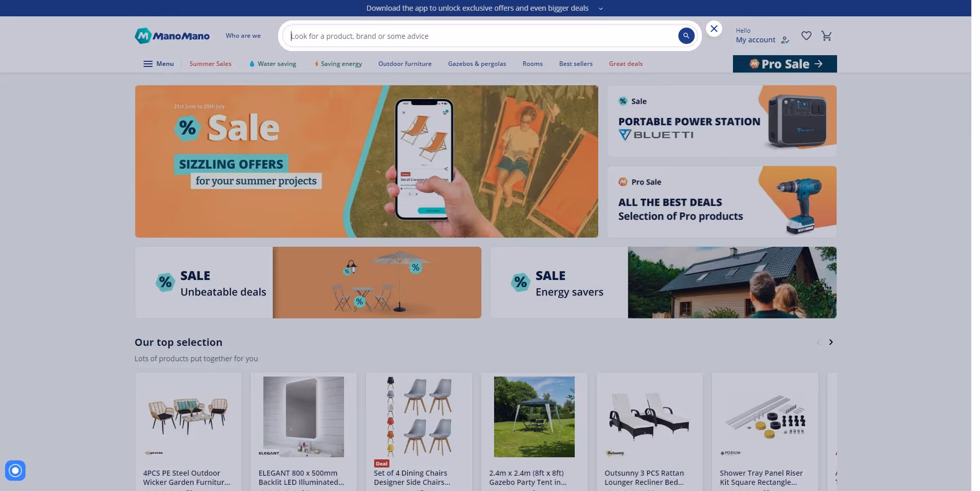This screenshot has height=491, width=980.
Task: Open the Outsunny 3 PCS Rattan Lounger product
Action: [644, 478]
